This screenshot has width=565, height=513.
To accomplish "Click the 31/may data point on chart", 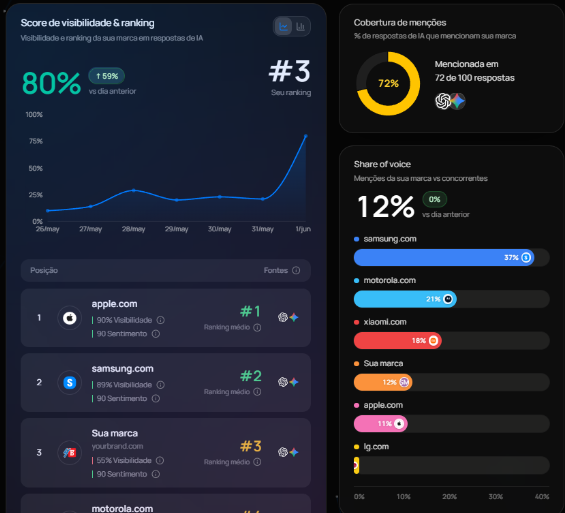I will point(263,199).
